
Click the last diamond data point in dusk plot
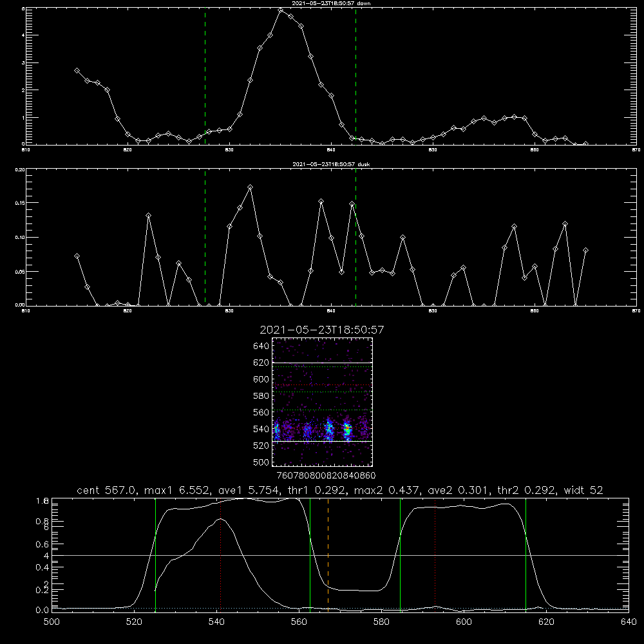click(x=585, y=250)
